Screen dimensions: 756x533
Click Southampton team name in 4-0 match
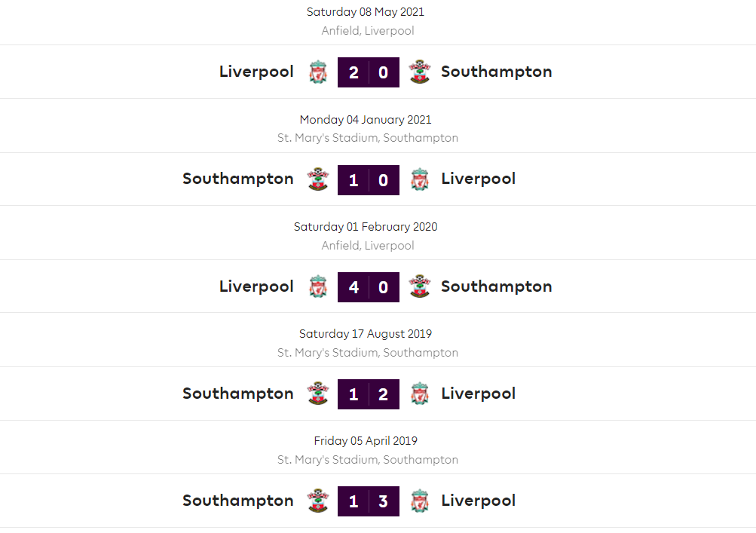click(x=496, y=286)
